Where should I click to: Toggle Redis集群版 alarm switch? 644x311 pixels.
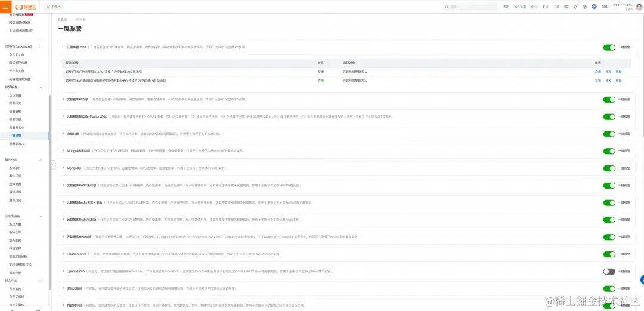tap(609, 185)
